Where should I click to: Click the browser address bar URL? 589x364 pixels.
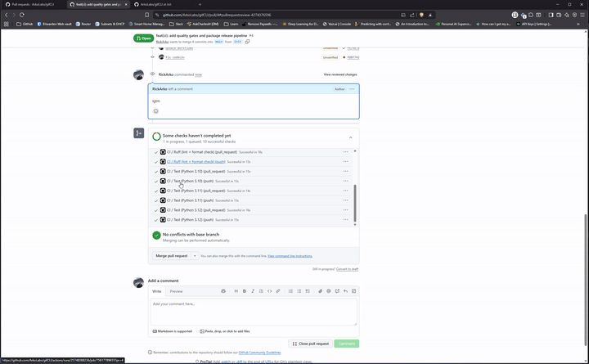217,15
